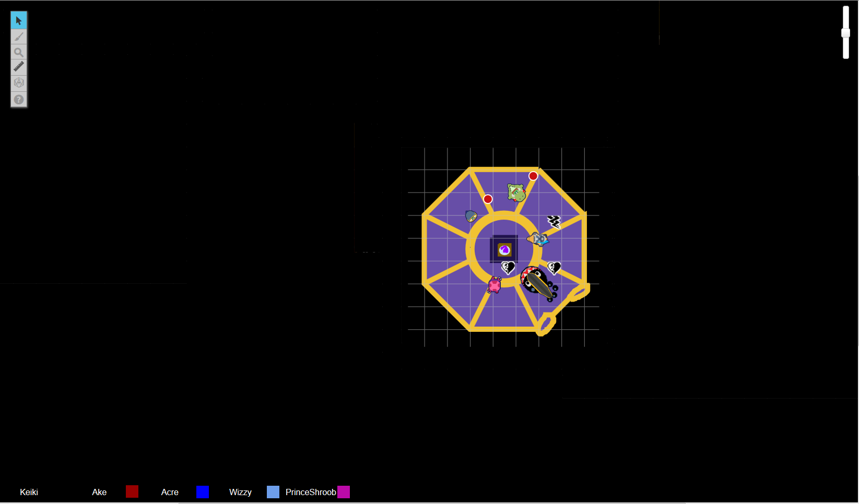Open the question mark help tool

coord(19,99)
